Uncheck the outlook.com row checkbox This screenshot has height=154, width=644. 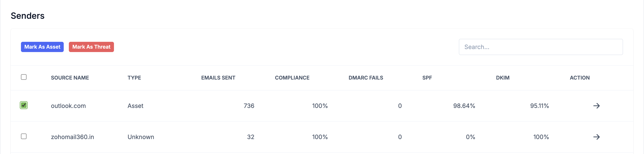(24, 105)
